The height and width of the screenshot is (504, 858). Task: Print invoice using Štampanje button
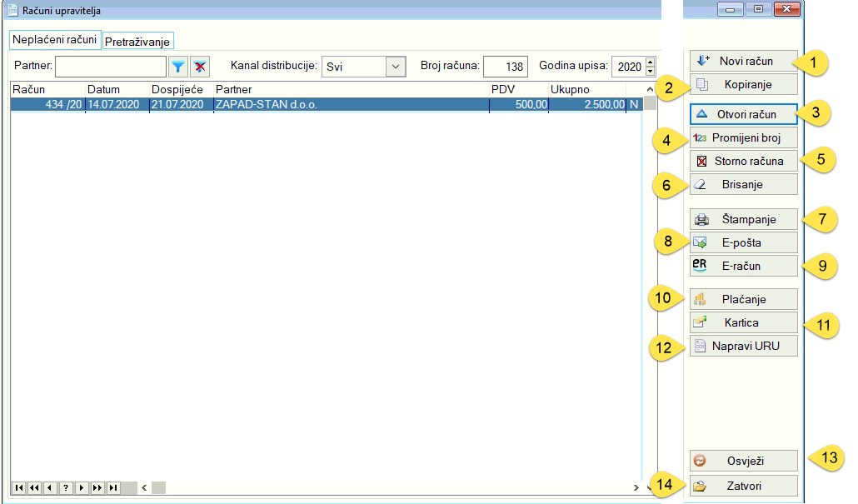745,220
